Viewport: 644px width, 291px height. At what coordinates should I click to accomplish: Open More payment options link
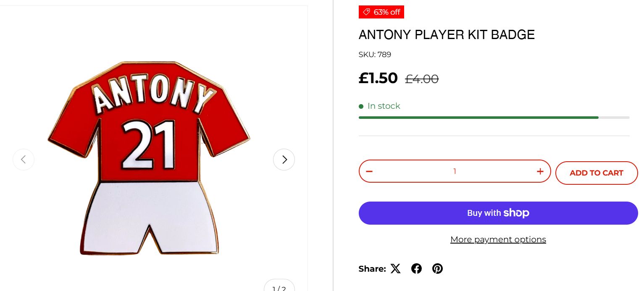click(x=498, y=239)
